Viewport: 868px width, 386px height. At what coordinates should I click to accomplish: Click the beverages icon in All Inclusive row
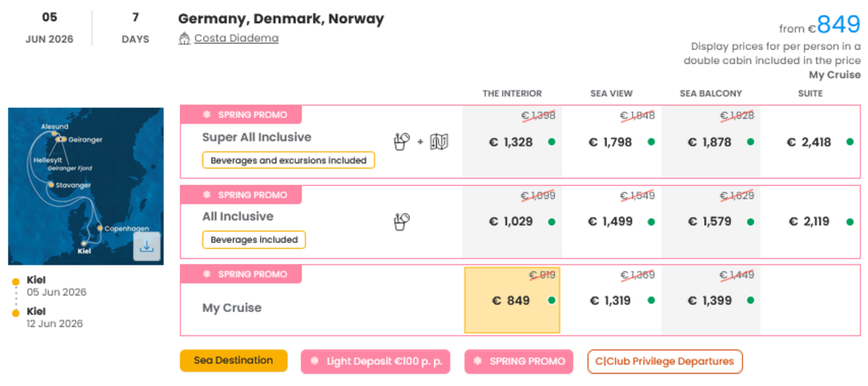click(x=401, y=222)
